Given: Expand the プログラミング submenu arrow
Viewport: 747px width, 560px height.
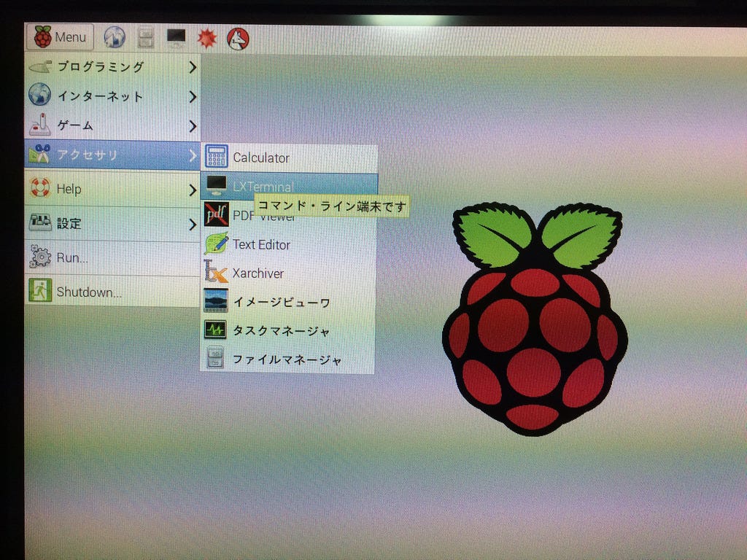Looking at the screenshot, I should (x=192, y=66).
